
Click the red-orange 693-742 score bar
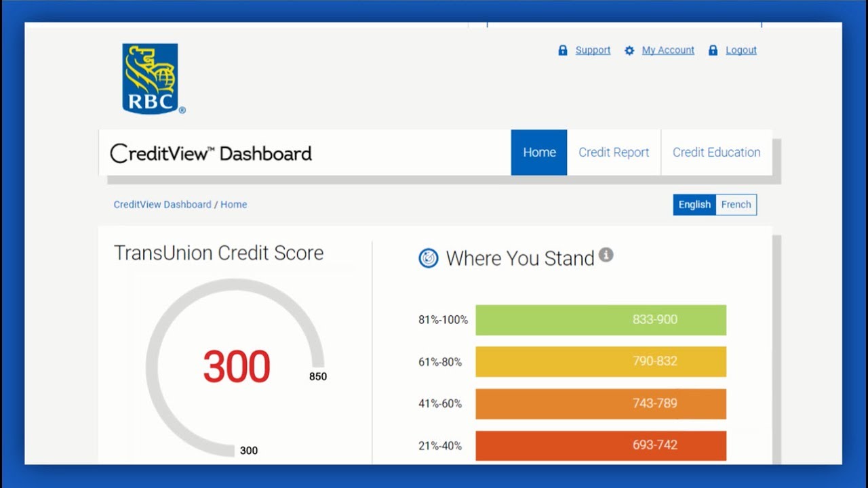[x=601, y=445]
